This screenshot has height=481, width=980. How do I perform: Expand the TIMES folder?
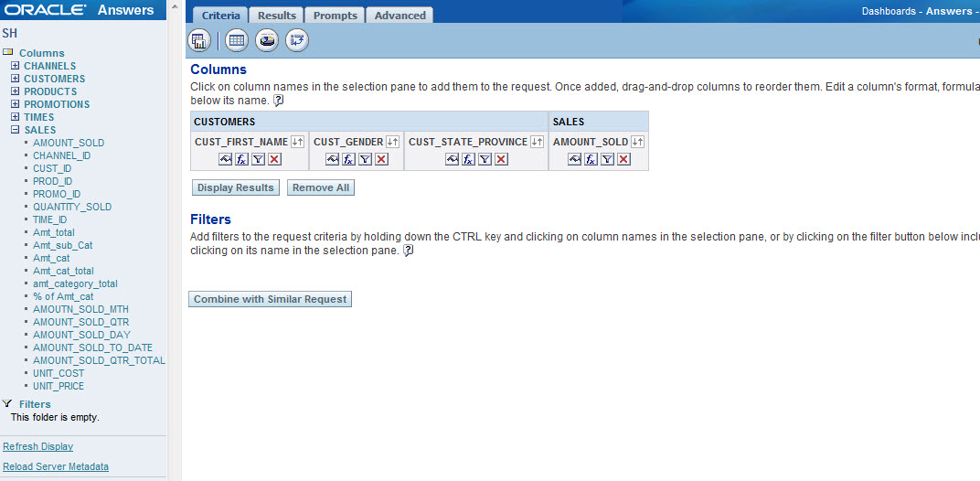(x=15, y=117)
